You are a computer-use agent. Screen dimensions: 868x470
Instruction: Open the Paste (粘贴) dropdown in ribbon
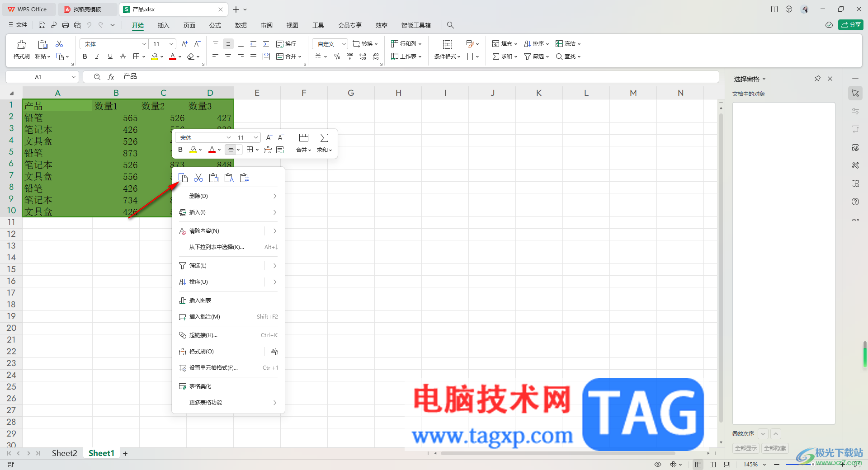pyautogui.click(x=43, y=56)
